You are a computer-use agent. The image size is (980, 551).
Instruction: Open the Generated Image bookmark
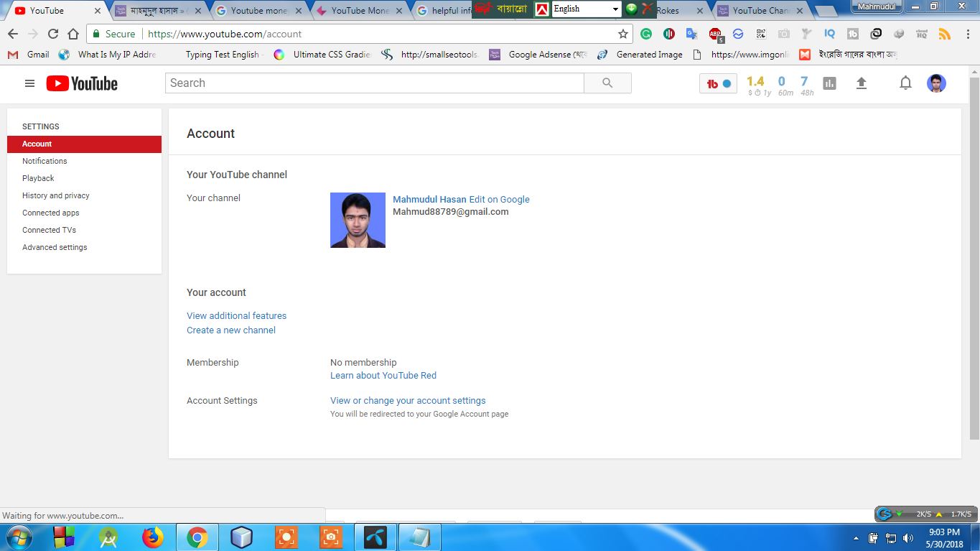[x=640, y=54]
